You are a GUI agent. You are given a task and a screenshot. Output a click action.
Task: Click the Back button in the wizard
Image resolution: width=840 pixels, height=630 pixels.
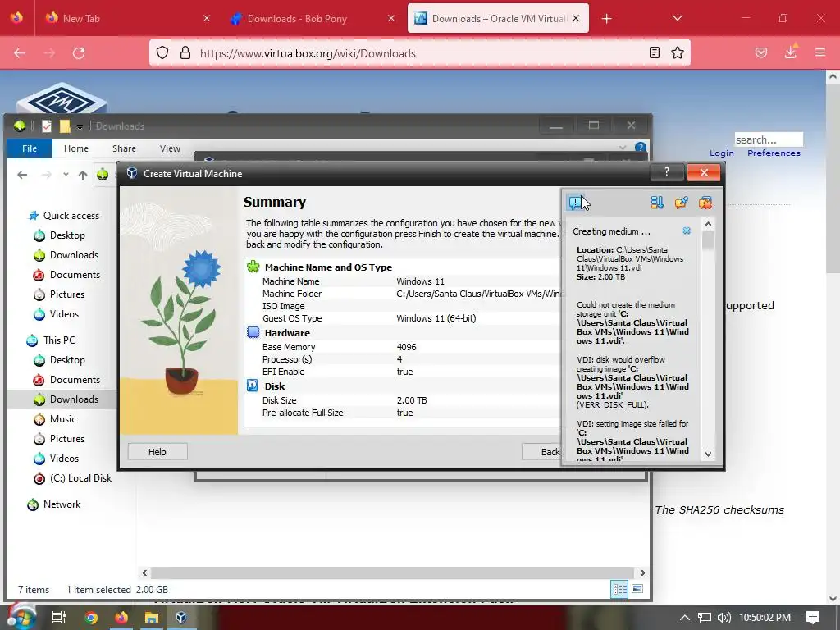pos(542,452)
